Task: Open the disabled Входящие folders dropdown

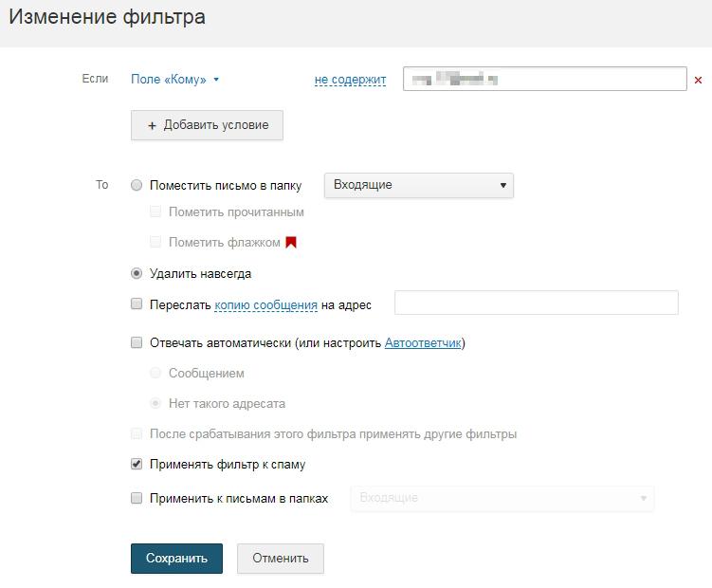Action: [x=502, y=498]
